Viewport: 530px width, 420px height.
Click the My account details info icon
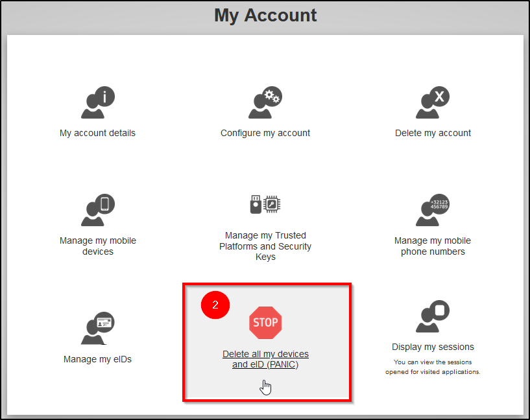point(98,102)
